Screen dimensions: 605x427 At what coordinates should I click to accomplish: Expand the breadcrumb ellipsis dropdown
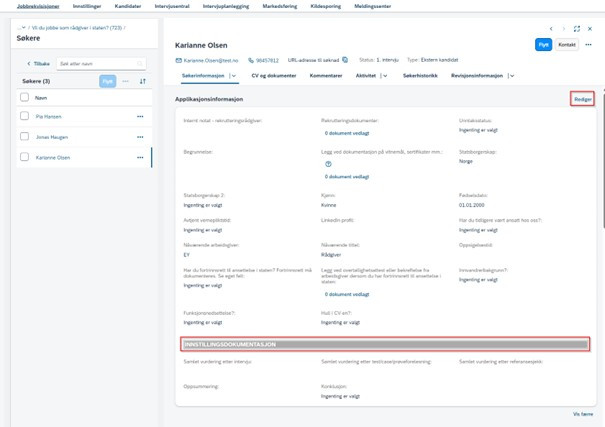21,28
